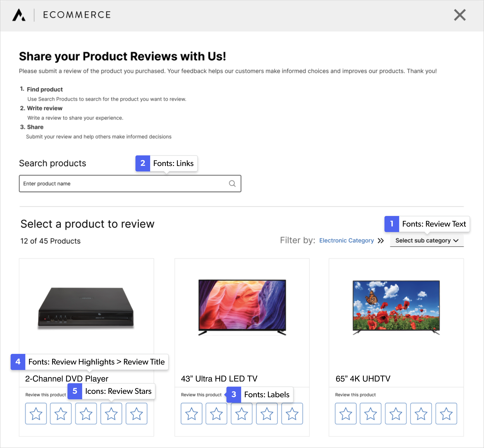The height and width of the screenshot is (448, 484).
Task: Open the 2-Channel DVD Player title
Action: [67, 379]
